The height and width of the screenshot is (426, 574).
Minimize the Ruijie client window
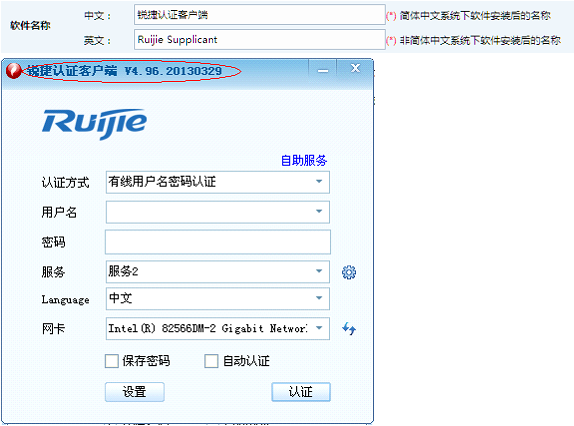click(323, 69)
